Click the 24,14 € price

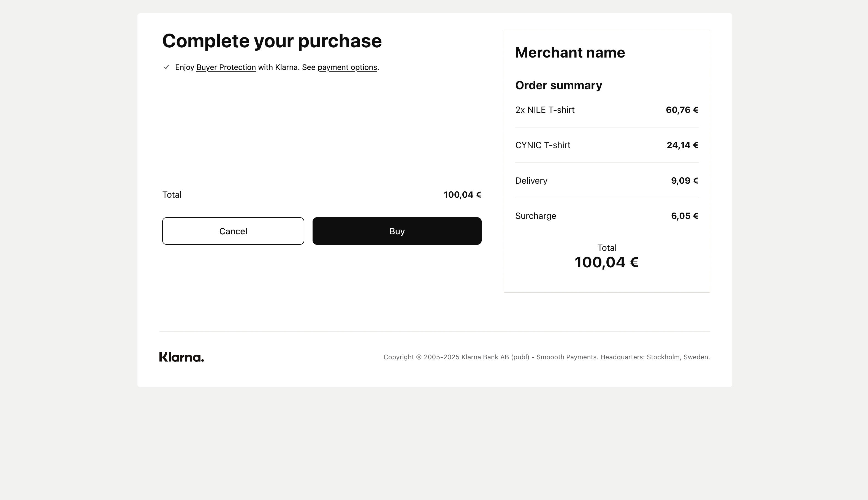click(x=683, y=145)
